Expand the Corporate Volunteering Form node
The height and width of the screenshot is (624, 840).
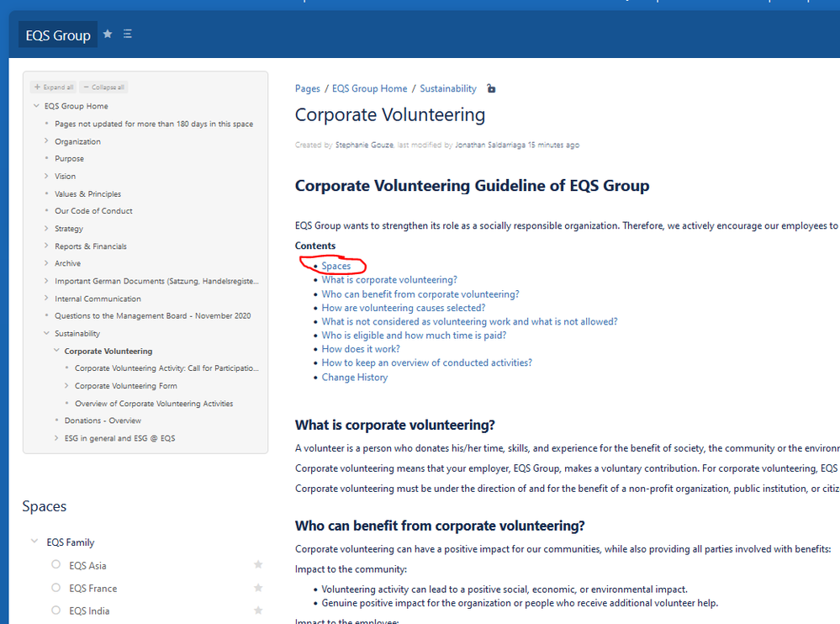(66, 386)
